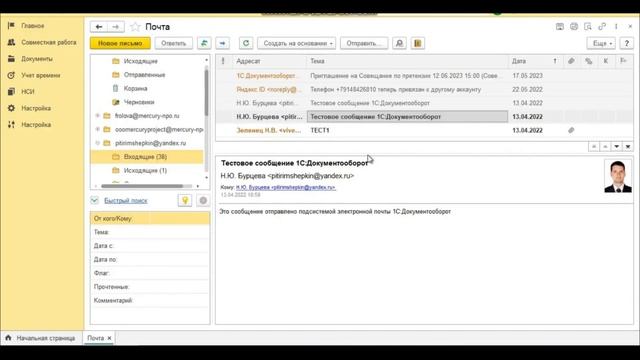Click the preview icon in the title bar
The image size is (640, 360).
coord(588,27)
